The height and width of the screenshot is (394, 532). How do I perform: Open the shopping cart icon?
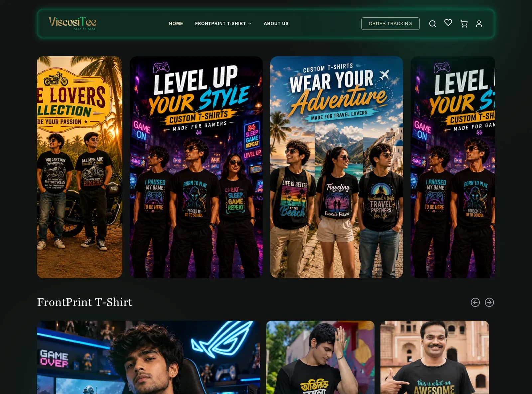pyautogui.click(x=464, y=24)
